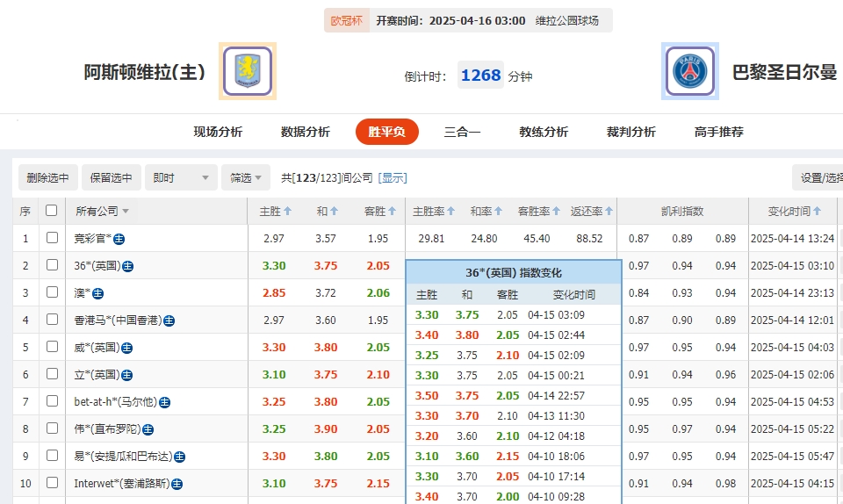Image resolution: width=843 pixels, height=504 pixels.
Task: Click the blue icon next to Interwet*(塞浦路斯)
Action: (x=177, y=484)
